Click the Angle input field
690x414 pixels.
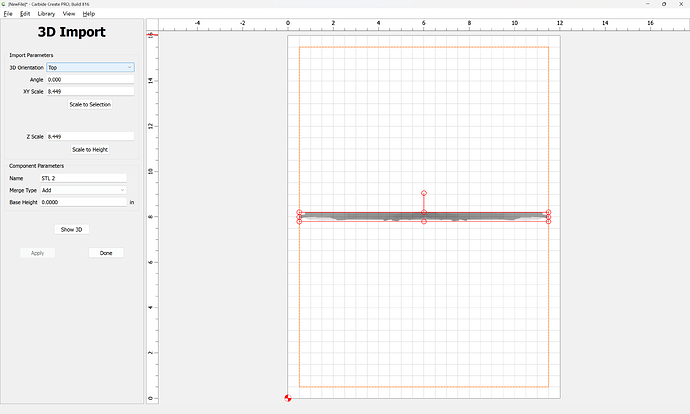tap(90, 80)
